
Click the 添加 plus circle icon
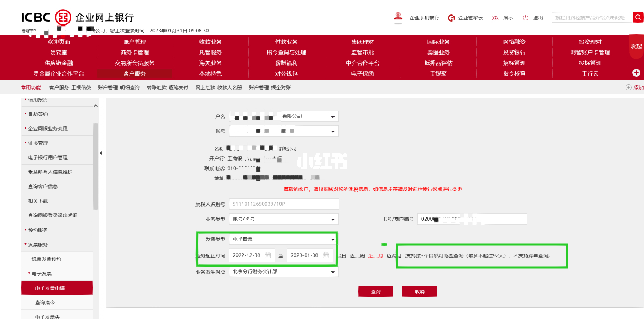point(628,88)
